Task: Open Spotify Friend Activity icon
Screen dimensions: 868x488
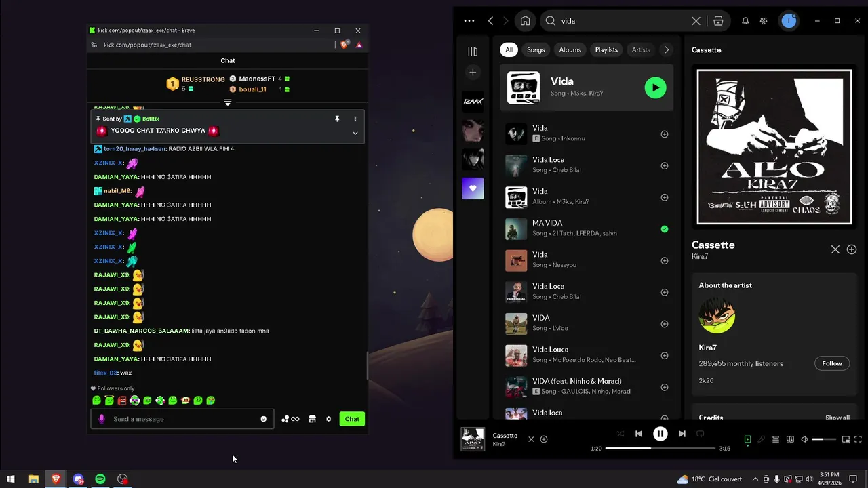Action: tap(764, 21)
